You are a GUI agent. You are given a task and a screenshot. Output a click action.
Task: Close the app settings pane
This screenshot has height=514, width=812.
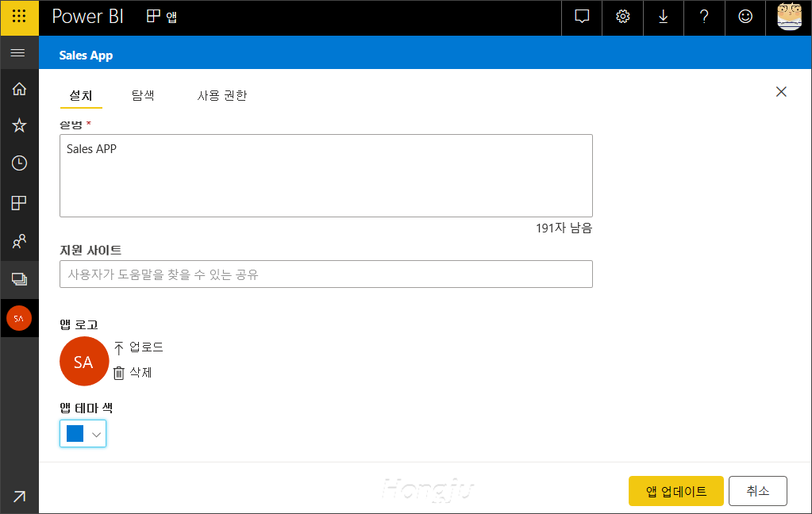pos(781,92)
